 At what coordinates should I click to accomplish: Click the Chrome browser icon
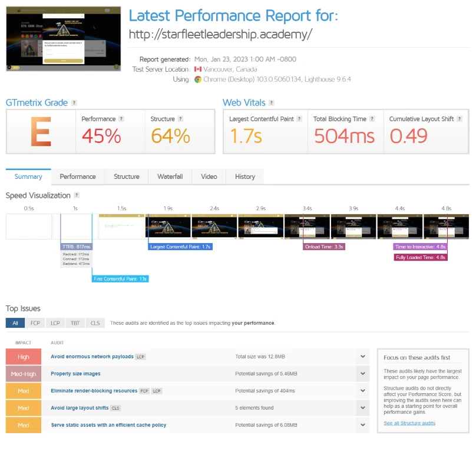[x=198, y=79]
